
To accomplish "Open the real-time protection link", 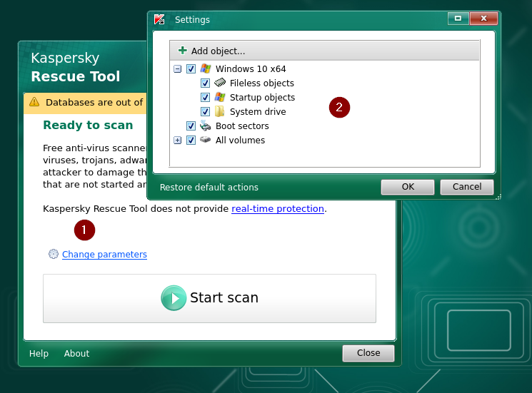I will [278, 209].
